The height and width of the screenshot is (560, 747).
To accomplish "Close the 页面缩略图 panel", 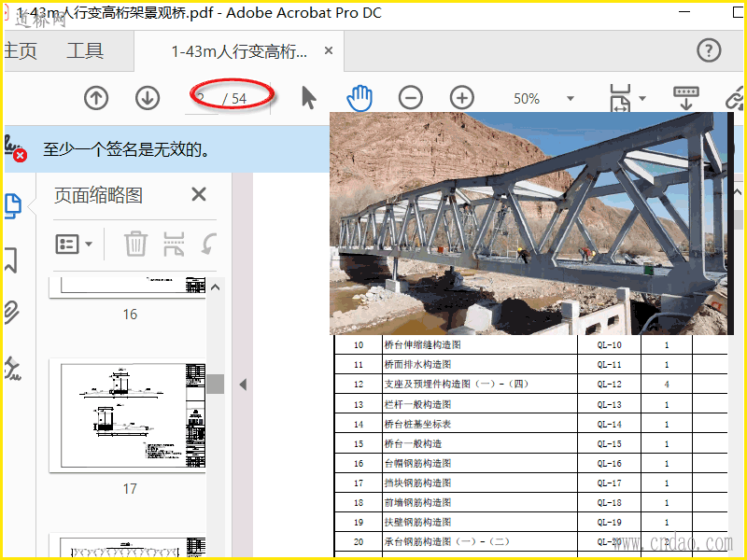I will pyautogui.click(x=199, y=194).
